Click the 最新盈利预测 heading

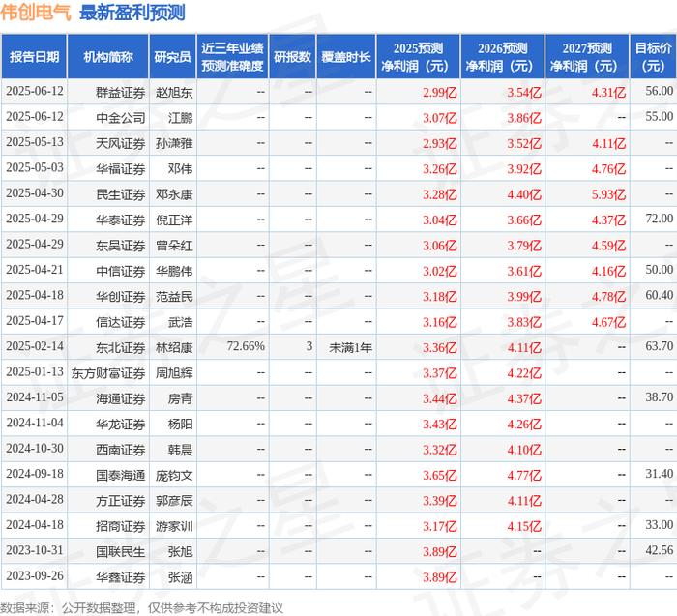132,13
